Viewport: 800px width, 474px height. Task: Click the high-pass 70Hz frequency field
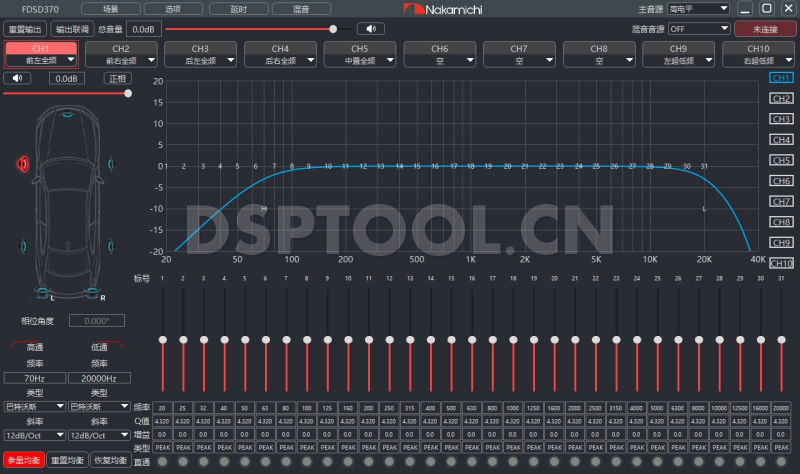(33, 379)
